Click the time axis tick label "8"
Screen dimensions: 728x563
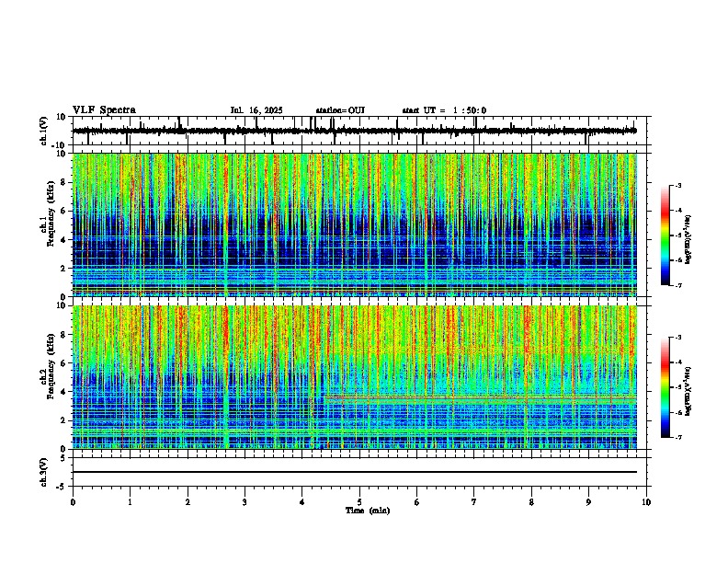pyautogui.click(x=531, y=502)
